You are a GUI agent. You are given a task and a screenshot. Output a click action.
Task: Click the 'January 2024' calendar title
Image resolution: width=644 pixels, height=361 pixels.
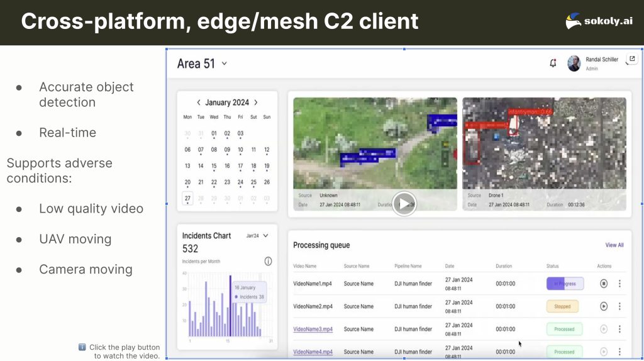click(227, 103)
